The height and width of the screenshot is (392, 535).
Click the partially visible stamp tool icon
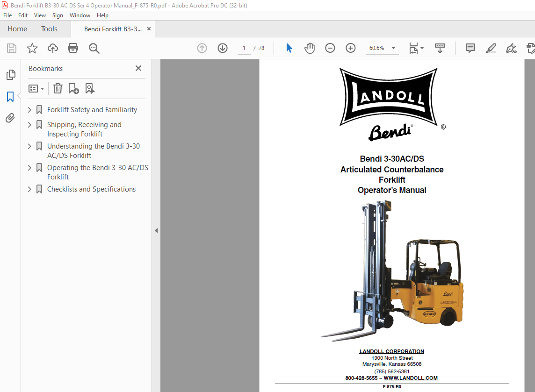tap(531, 48)
